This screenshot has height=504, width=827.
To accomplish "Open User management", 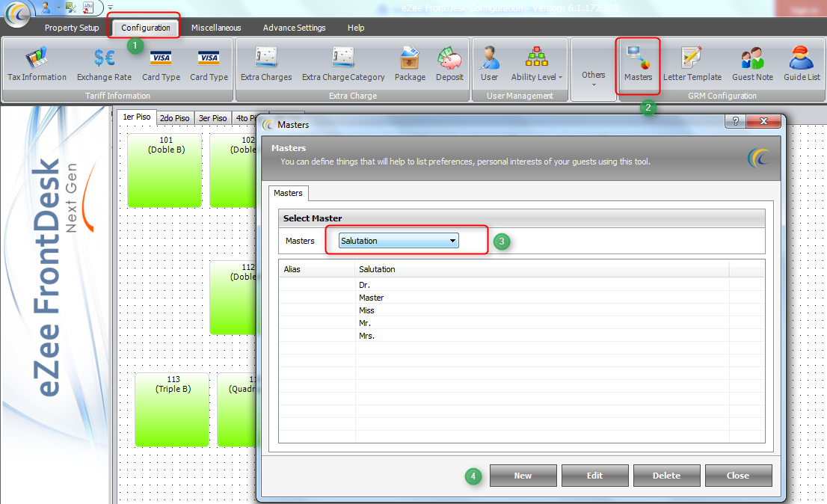I will point(490,64).
